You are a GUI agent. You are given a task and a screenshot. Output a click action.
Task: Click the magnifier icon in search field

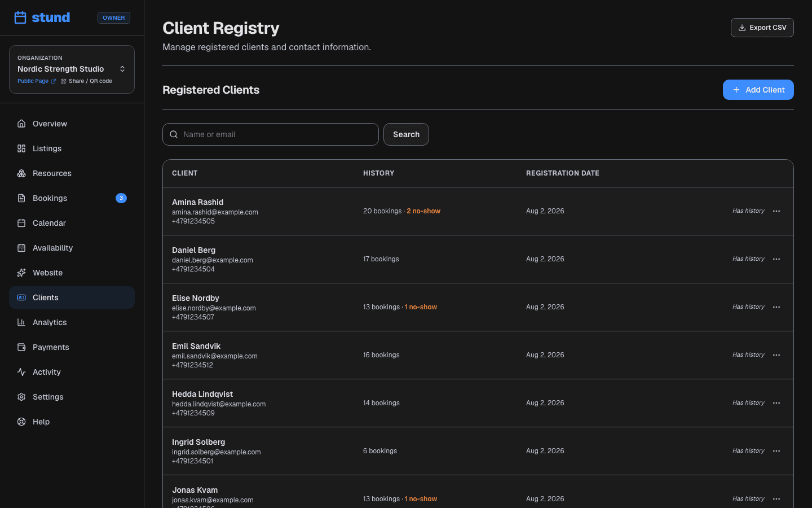coord(174,134)
